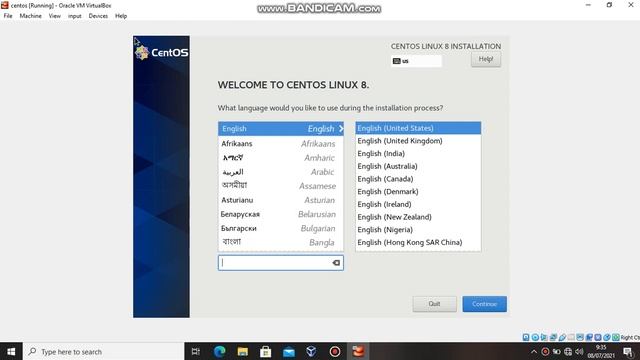
Task: Open Mail app from taskbar
Action: tap(289, 351)
